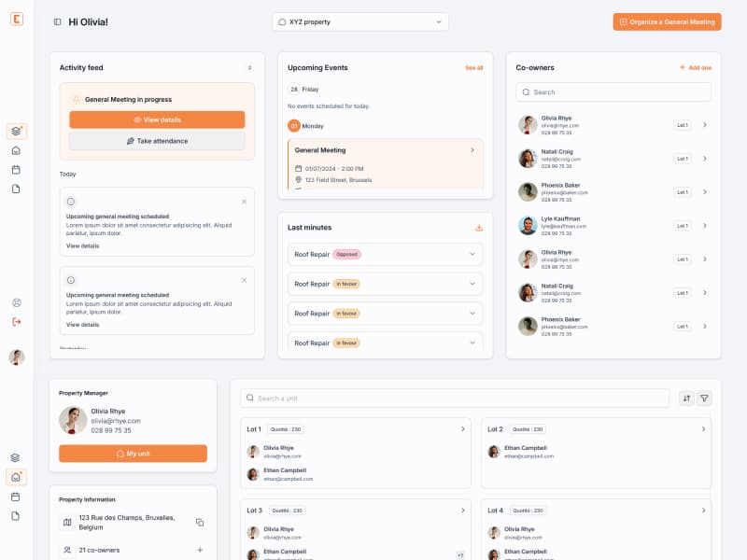Click the logout icon in sidebar
Image resolution: width=747 pixels, height=560 pixels.
click(16, 322)
